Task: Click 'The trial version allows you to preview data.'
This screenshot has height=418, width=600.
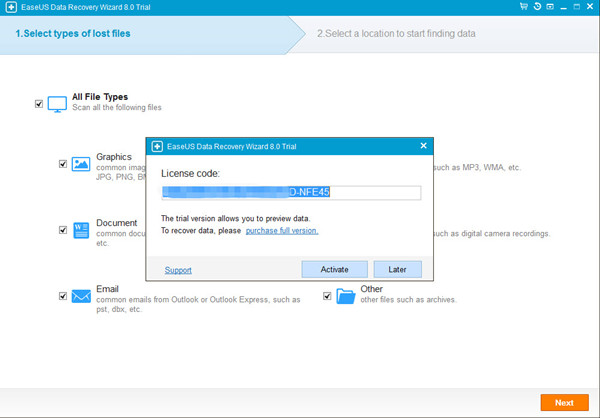Action: 235,219
